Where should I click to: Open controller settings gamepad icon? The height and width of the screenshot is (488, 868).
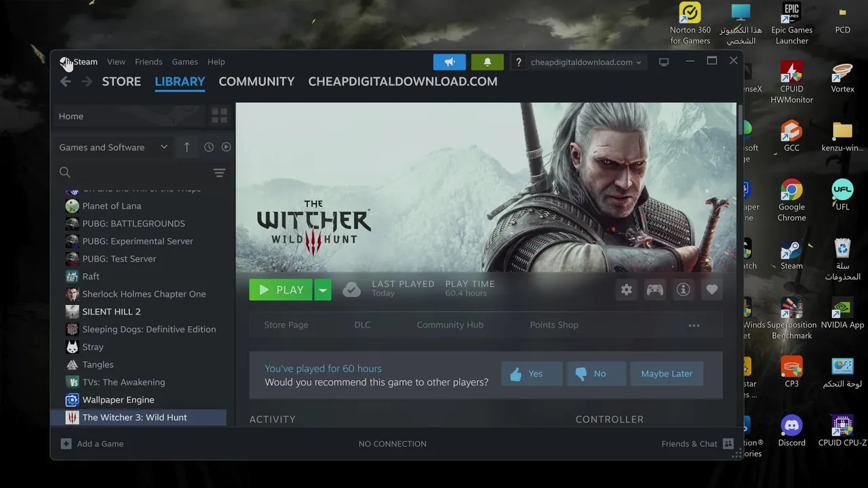pyautogui.click(x=655, y=289)
